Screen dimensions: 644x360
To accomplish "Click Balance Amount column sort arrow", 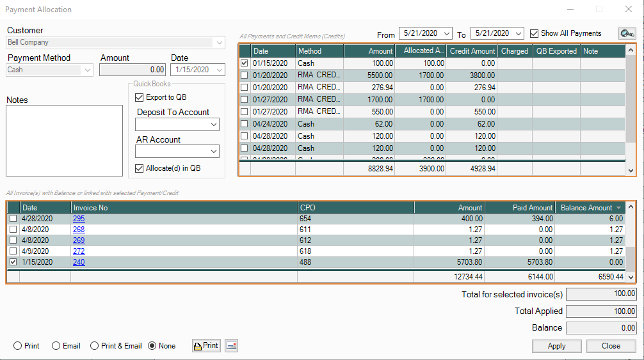I will (618, 208).
